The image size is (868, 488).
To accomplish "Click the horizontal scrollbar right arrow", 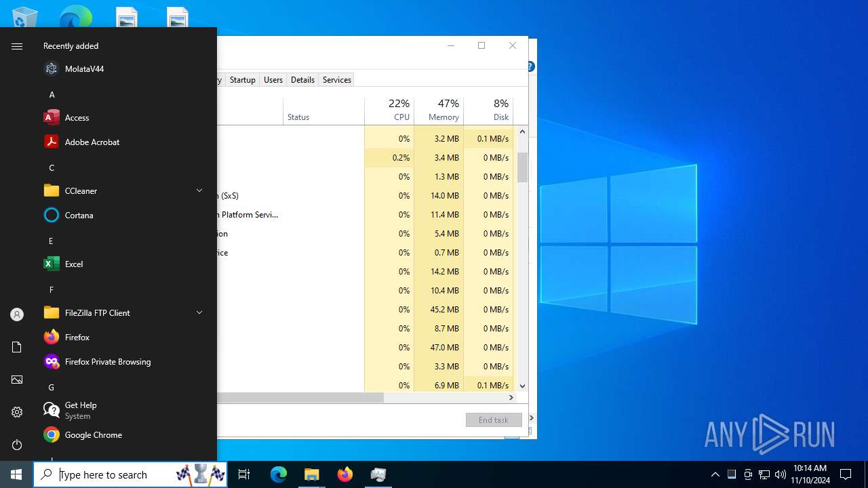I will [511, 398].
